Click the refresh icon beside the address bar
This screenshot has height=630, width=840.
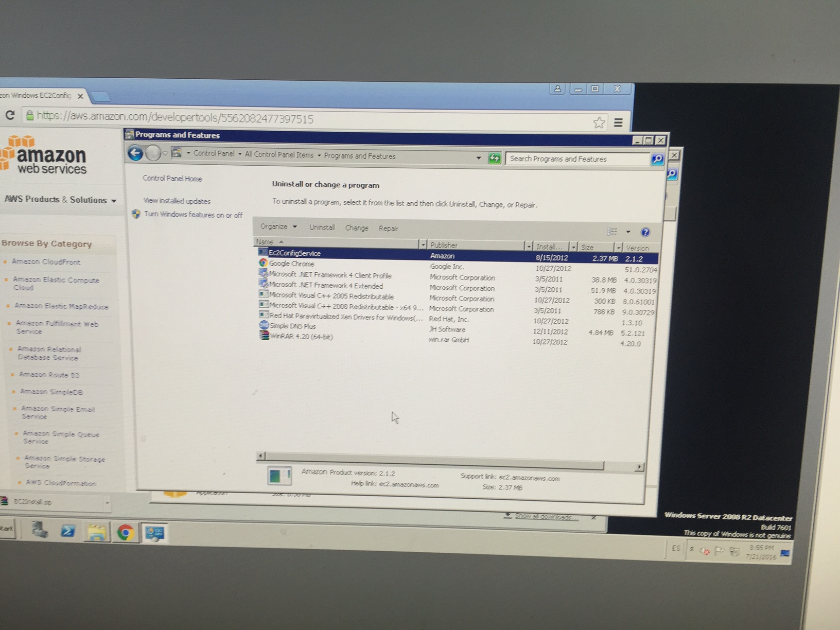tap(495, 158)
